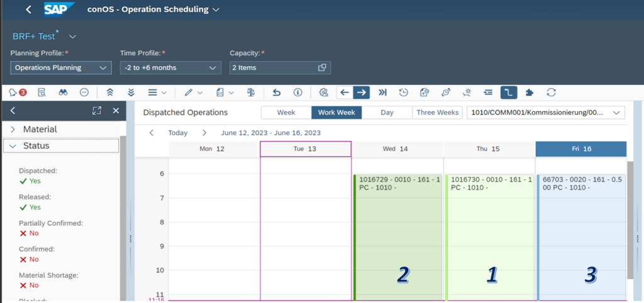Switch to the Day view
The height and width of the screenshot is (303, 644).
click(387, 113)
